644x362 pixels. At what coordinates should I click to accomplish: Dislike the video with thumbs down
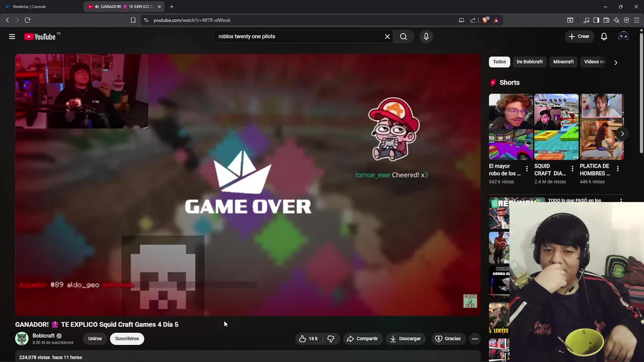pos(331,338)
